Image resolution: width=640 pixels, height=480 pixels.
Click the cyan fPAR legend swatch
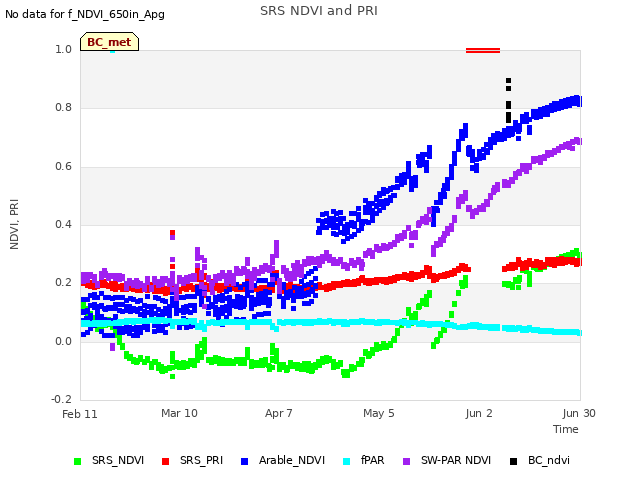347,461
